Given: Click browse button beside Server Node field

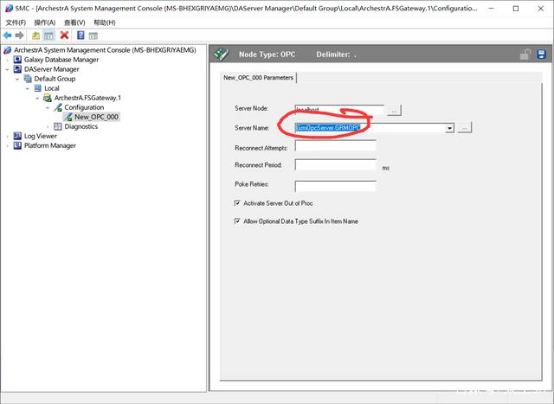Looking at the screenshot, I should (394, 110).
